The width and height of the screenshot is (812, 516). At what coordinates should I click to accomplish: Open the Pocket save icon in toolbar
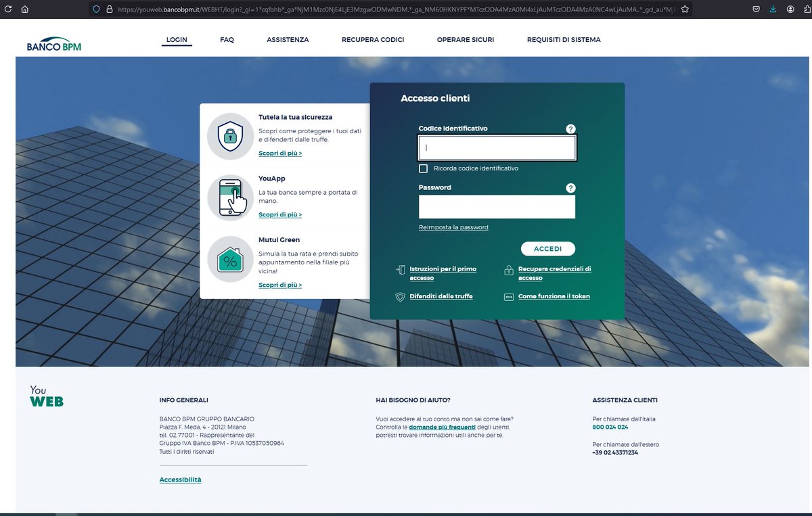pyautogui.click(x=756, y=9)
